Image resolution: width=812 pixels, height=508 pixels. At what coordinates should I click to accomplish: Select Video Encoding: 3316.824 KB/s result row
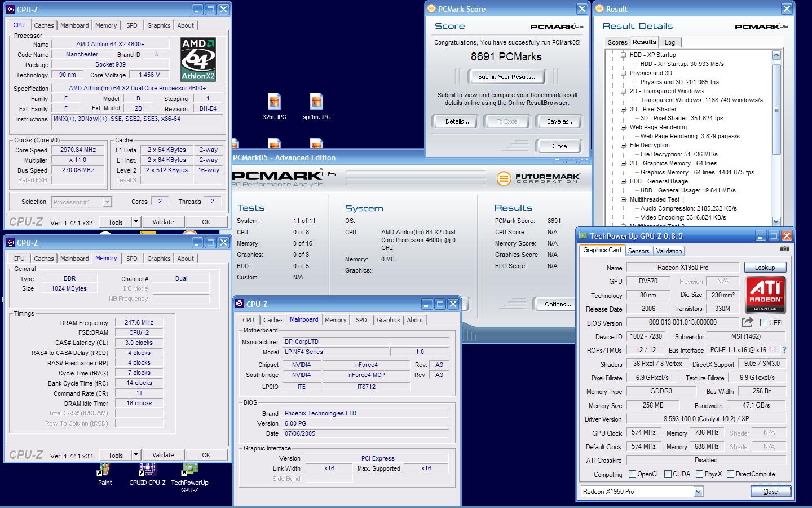[x=683, y=217]
